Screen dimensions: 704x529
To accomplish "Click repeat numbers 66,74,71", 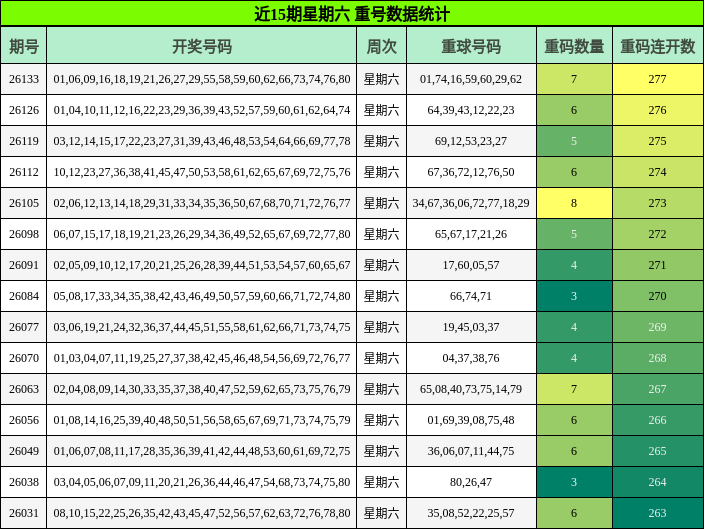I will click(x=471, y=296).
